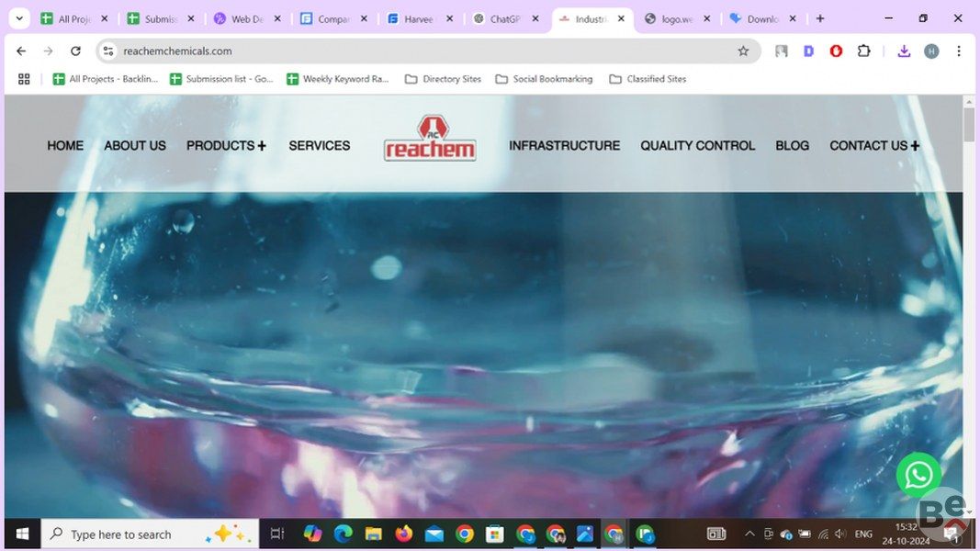Show hidden system tray icons
980x551 pixels.
click(x=749, y=534)
